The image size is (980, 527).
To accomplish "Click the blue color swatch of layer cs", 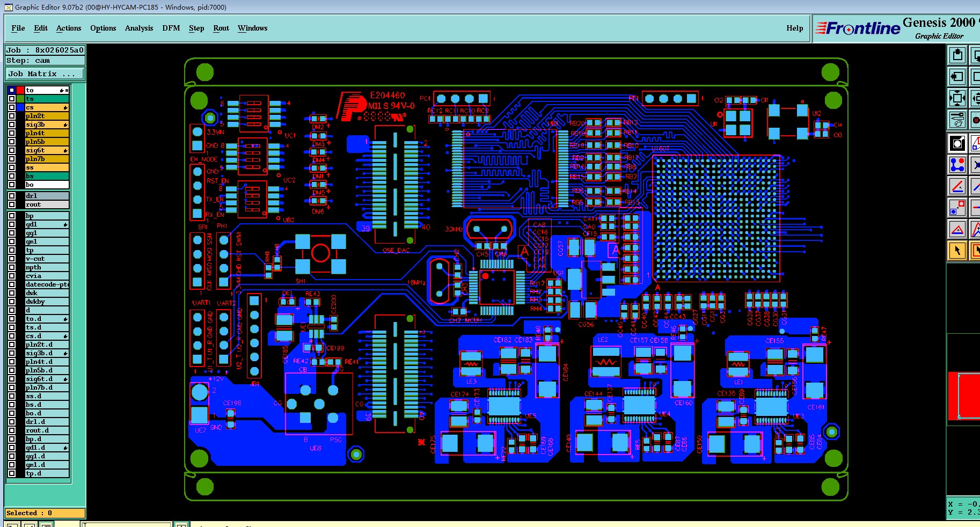I will tap(20, 107).
